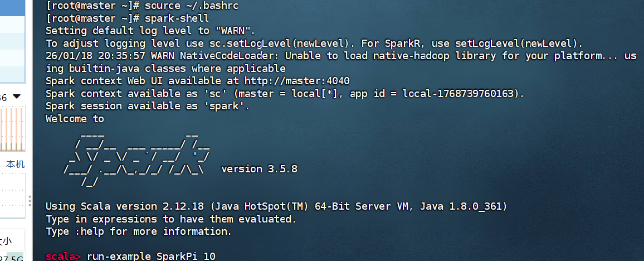Click 'Java 1.8.0_361' in the terminal
The image size is (644, 261).
click(460, 206)
